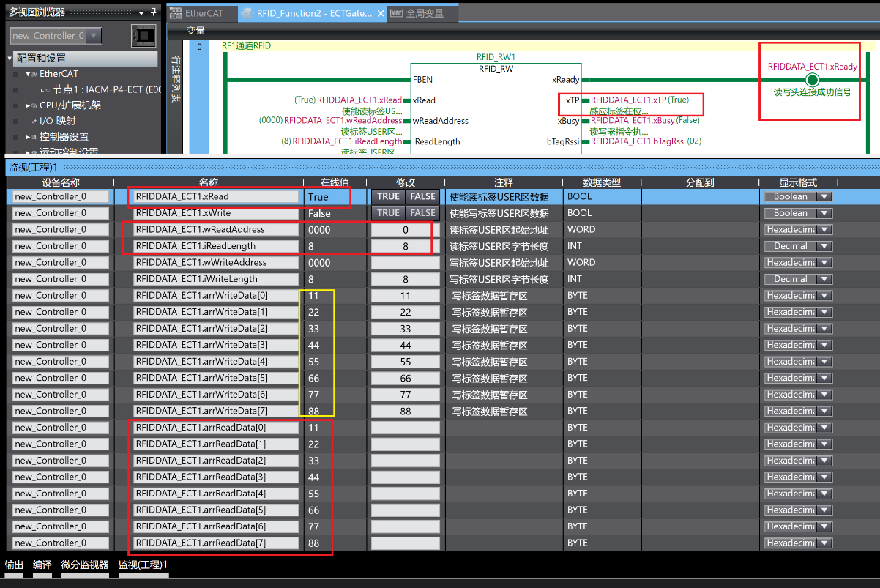Click the EtherCAT tab icon

(175, 13)
